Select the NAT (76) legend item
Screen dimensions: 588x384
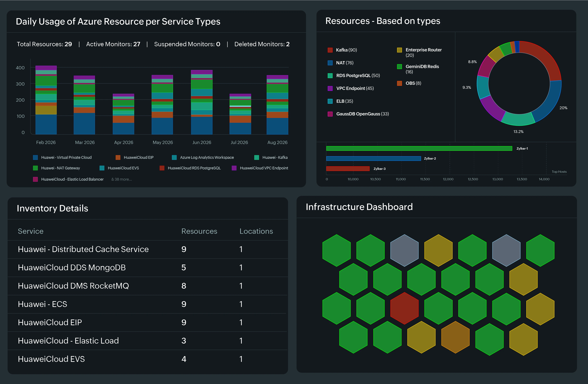340,63
